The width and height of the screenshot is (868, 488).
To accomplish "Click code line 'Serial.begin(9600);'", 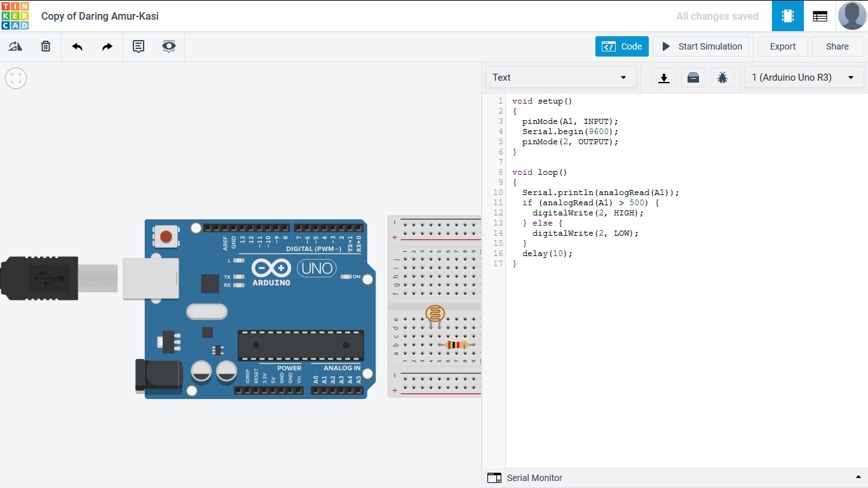I will pyautogui.click(x=570, y=132).
